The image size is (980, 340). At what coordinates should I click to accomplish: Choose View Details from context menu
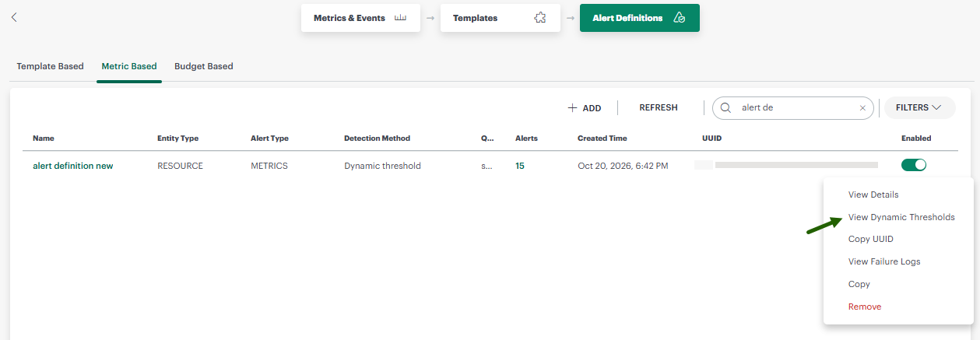873,195
